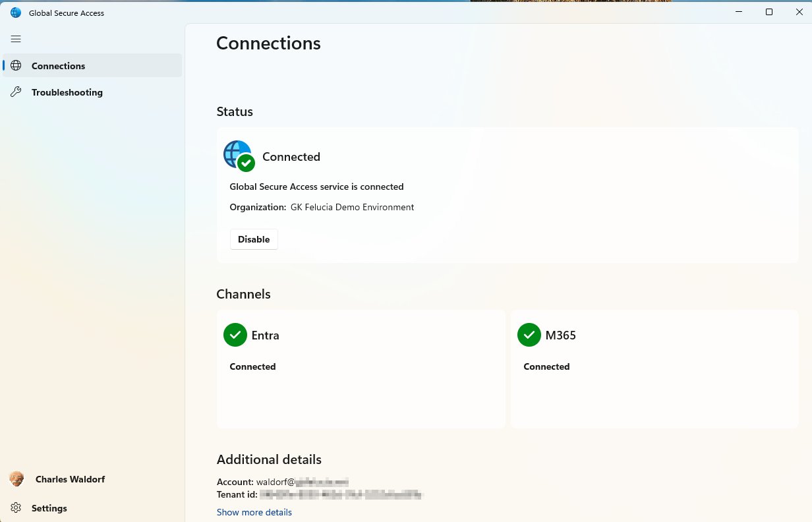Open the Entra channel card
The height and width of the screenshot is (522, 812).
(x=361, y=369)
